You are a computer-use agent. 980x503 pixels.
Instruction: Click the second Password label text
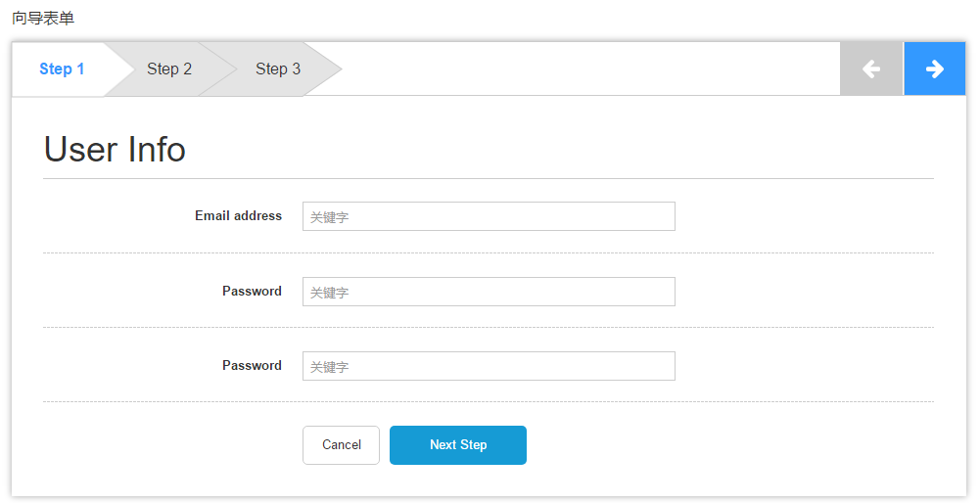[252, 365]
